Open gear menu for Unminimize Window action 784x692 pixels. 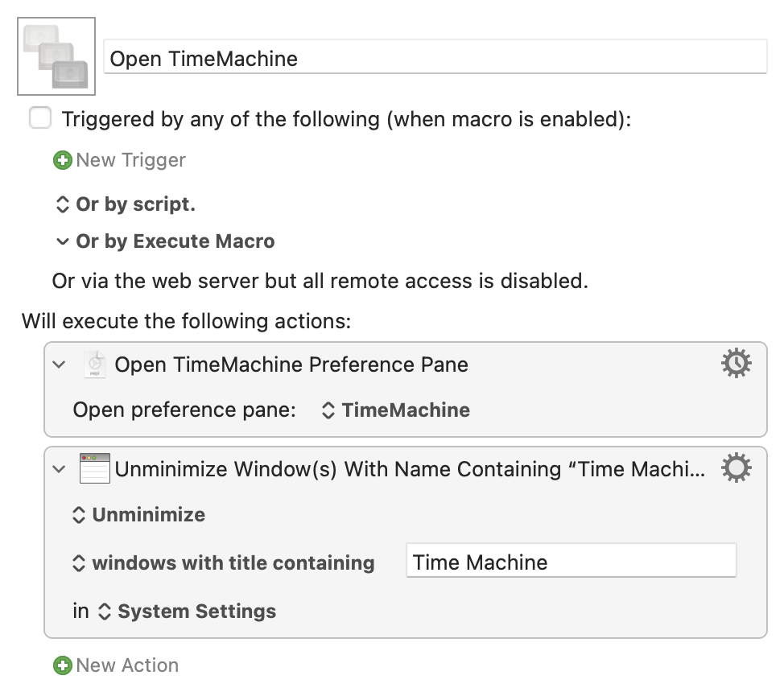tap(736, 468)
